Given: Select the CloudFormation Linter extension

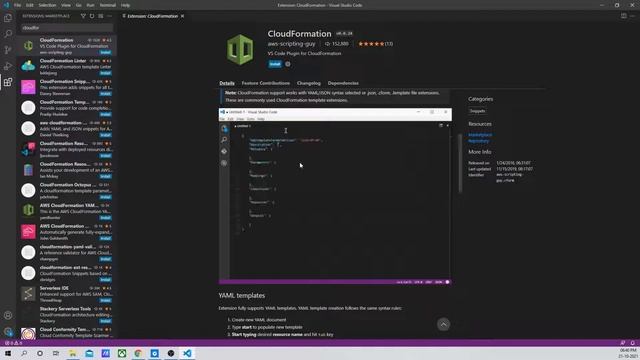Looking at the screenshot, I should click(67, 67).
